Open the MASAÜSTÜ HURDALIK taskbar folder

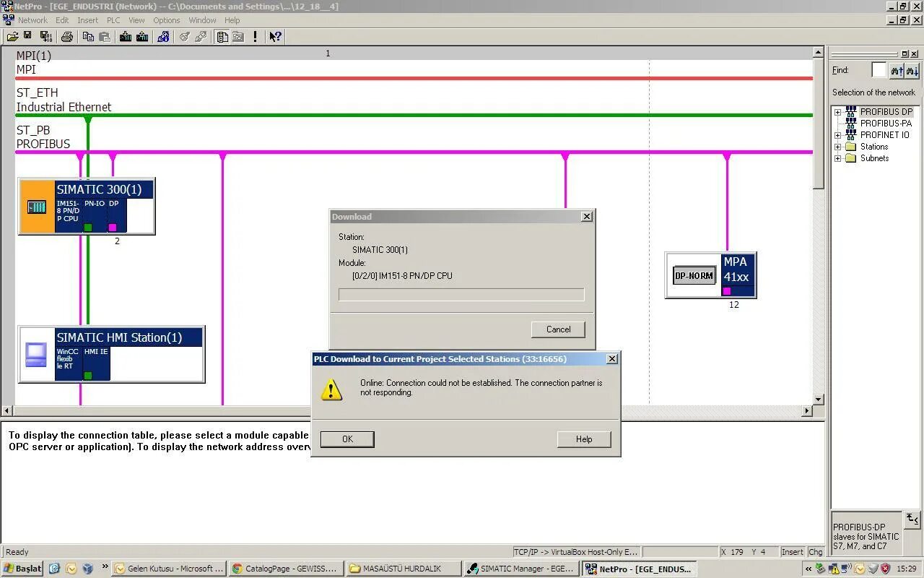(x=403, y=569)
